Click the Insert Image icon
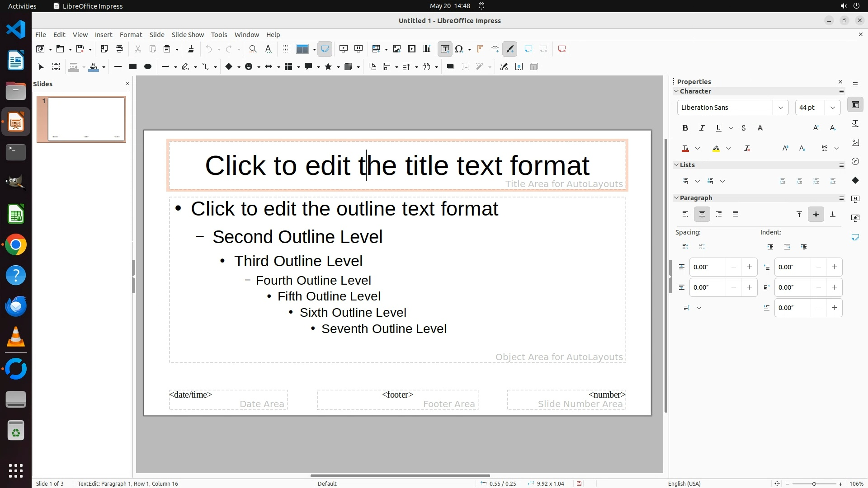This screenshot has width=868, height=488. click(x=396, y=49)
